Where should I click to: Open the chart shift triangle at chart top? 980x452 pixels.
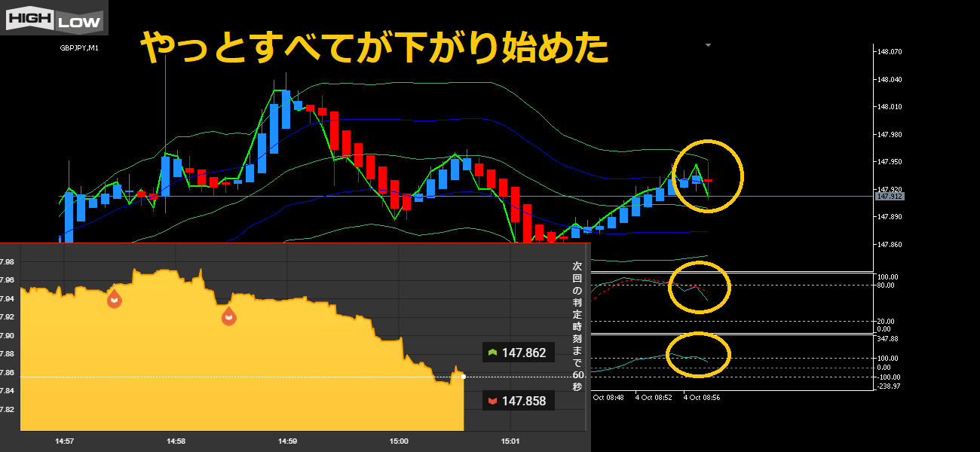tap(708, 45)
